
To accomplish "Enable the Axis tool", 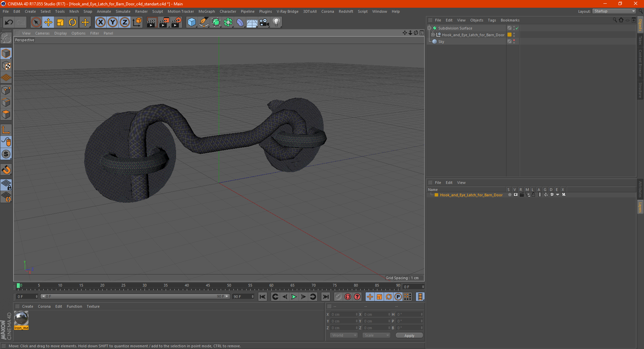I will (6, 130).
